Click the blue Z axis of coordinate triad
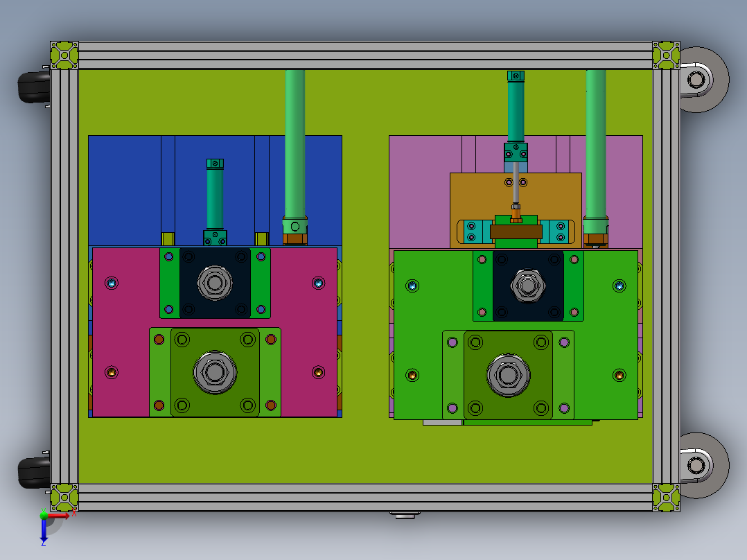The width and height of the screenshot is (747, 560). coord(44,530)
